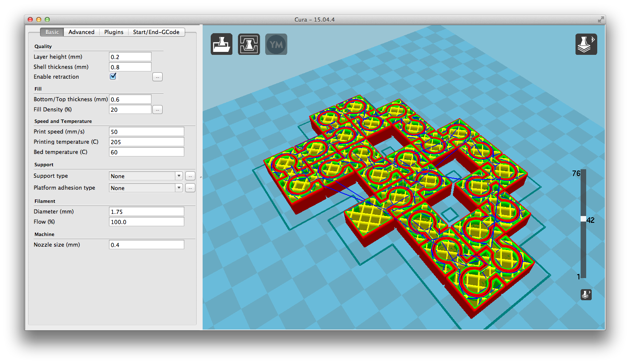630x364 pixels.
Task: Open Support type ellipsis settings button
Action: (x=190, y=176)
